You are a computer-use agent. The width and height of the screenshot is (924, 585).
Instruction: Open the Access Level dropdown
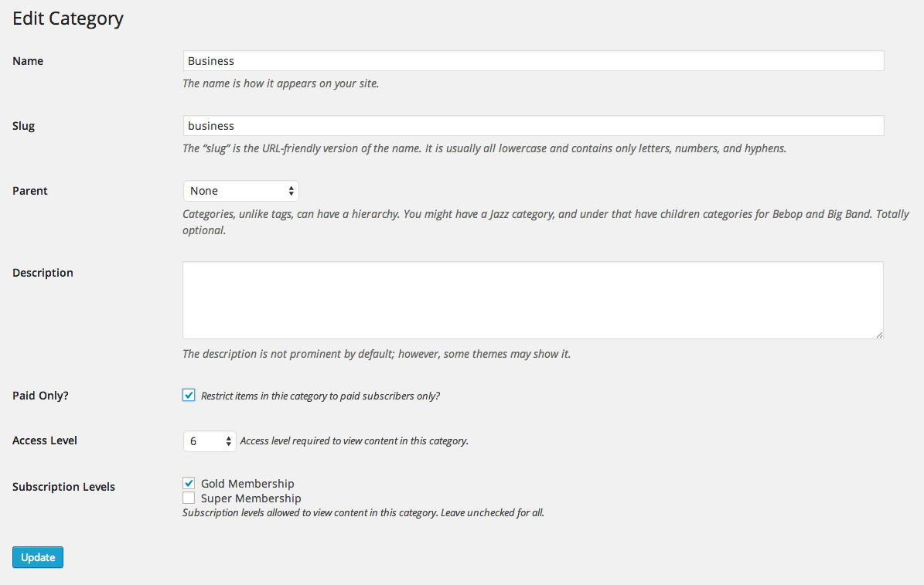[210, 441]
